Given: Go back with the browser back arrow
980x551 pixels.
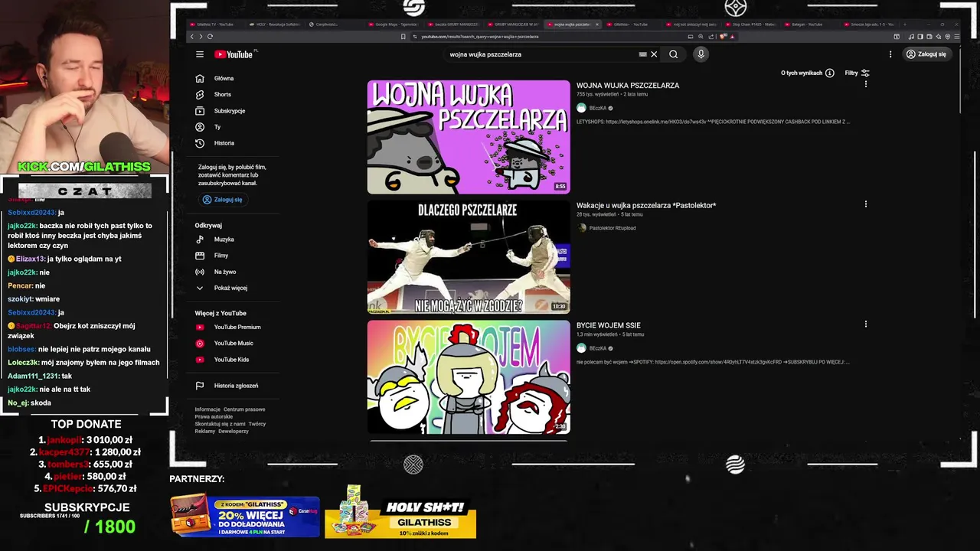Looking at the screenshot, I should pos(192,37).
